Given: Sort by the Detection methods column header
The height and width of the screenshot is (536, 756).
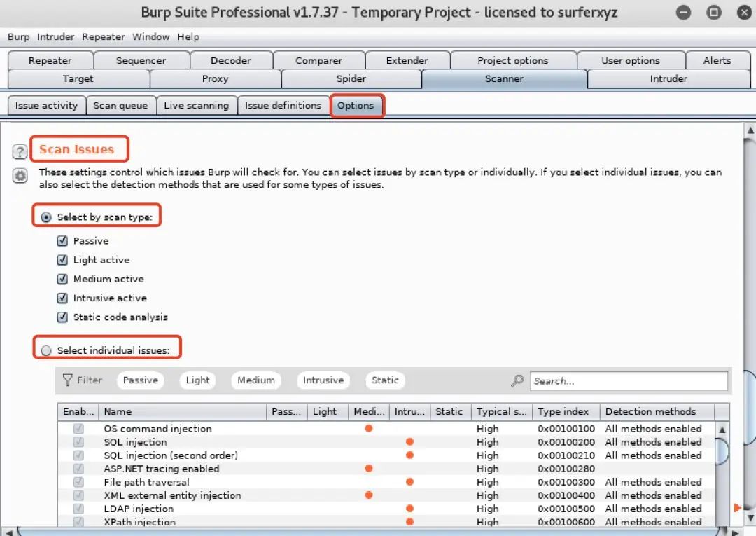Looking at the screenshot, I should 657,411.
